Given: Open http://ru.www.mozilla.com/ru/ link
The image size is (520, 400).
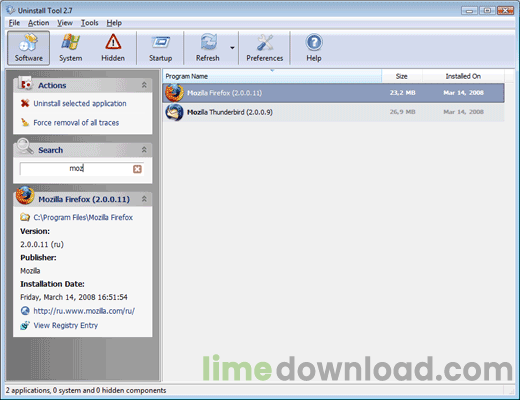Looking at the screenshot, I should click(84, 311).
